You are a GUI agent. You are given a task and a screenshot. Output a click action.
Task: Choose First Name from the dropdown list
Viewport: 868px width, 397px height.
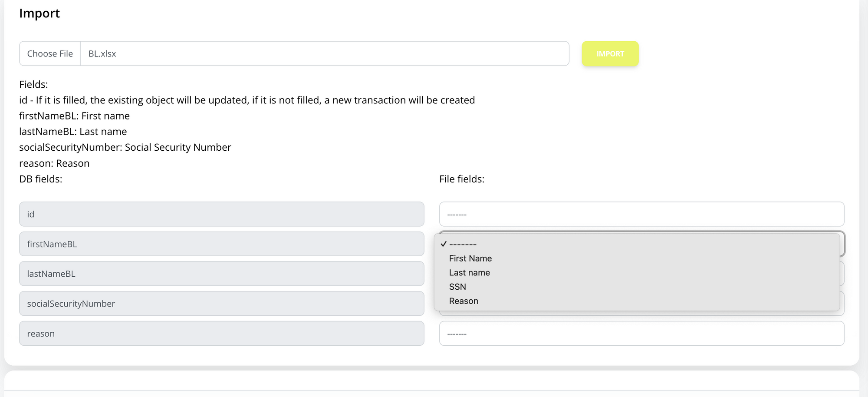click(x=470, y=258)
